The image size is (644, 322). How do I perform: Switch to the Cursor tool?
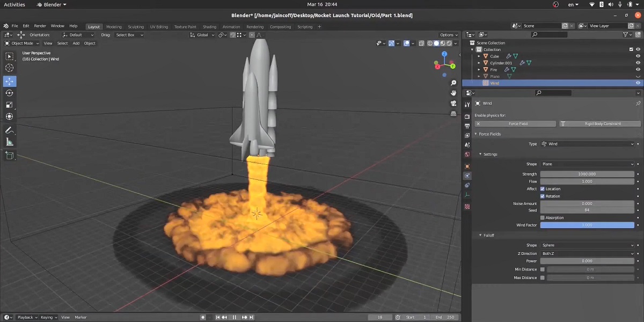tap(9, 68)
